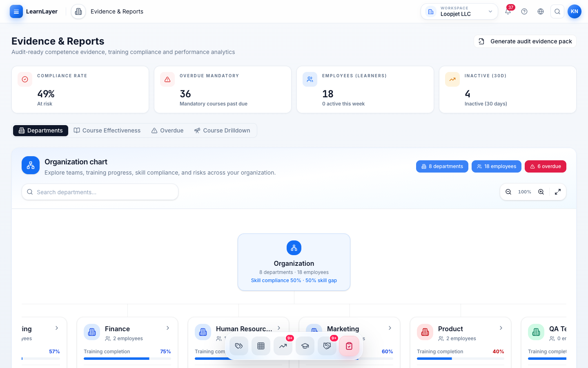Click the Product department red building icon
588x368 pixels.
pos(425,332)
